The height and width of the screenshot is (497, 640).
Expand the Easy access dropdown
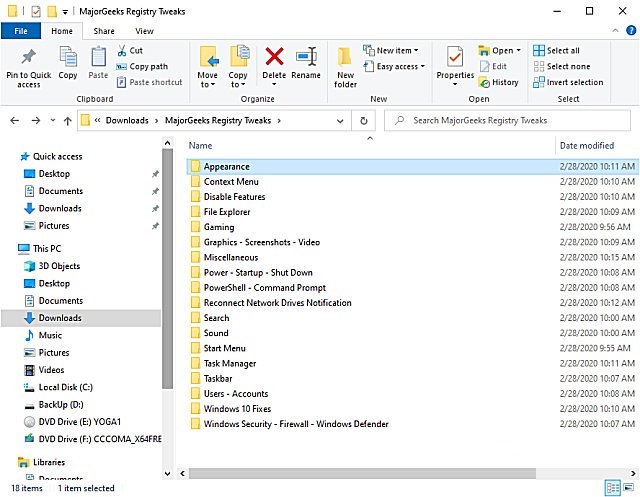click(423, 67)
